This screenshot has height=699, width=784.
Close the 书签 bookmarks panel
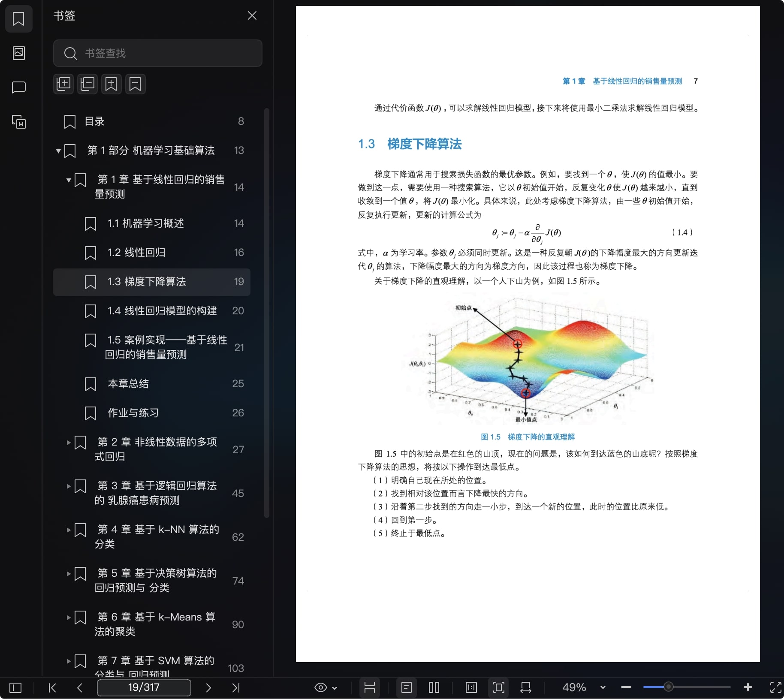pos(252,16)
